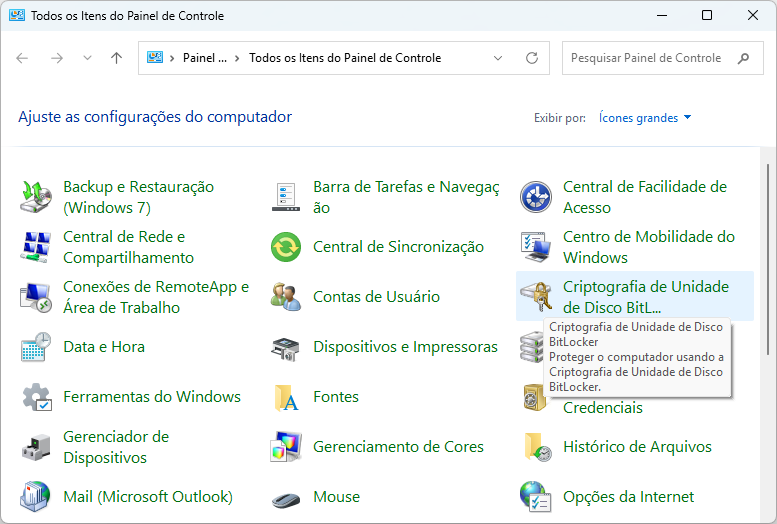This screenshot has width=777, height=524.
Task: Go back to previous location
Action: [22, 58]
